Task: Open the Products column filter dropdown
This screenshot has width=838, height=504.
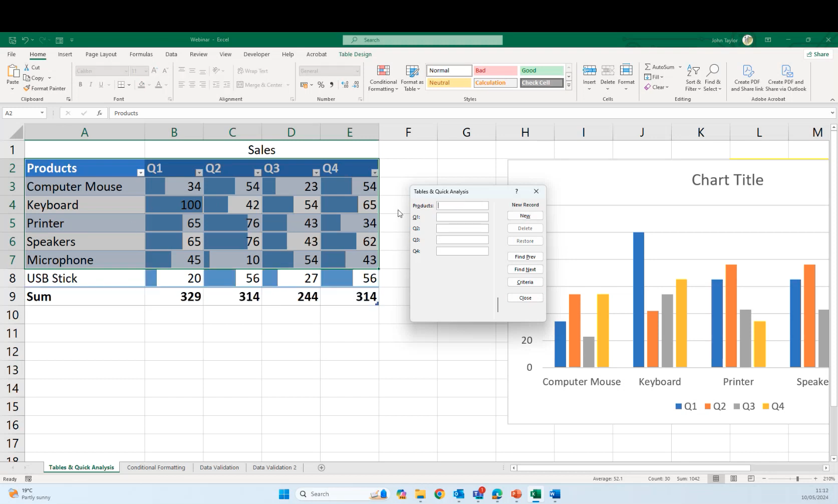Action: (140, 172)
